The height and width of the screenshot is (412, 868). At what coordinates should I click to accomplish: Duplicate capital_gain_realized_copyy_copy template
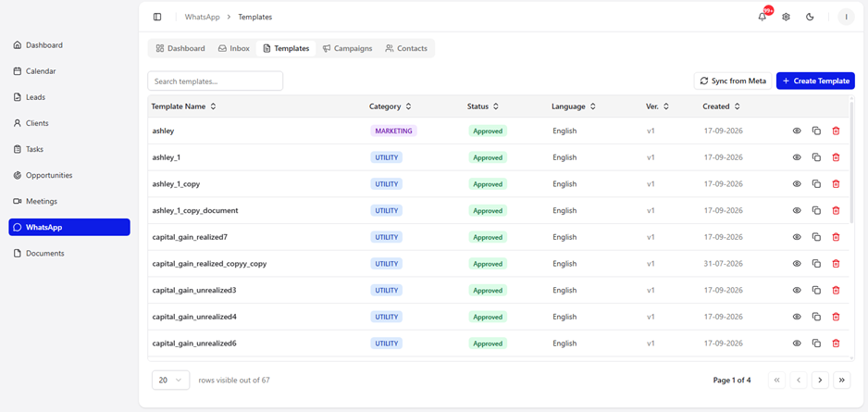tap(816, 264)
